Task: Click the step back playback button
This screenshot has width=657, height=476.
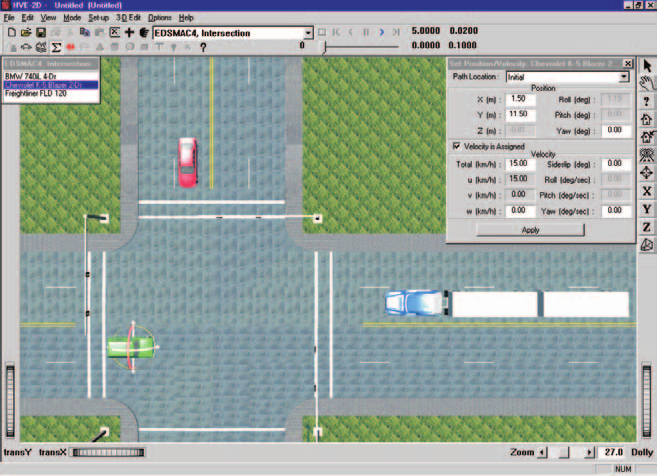Action: click(x=351, y=32)
